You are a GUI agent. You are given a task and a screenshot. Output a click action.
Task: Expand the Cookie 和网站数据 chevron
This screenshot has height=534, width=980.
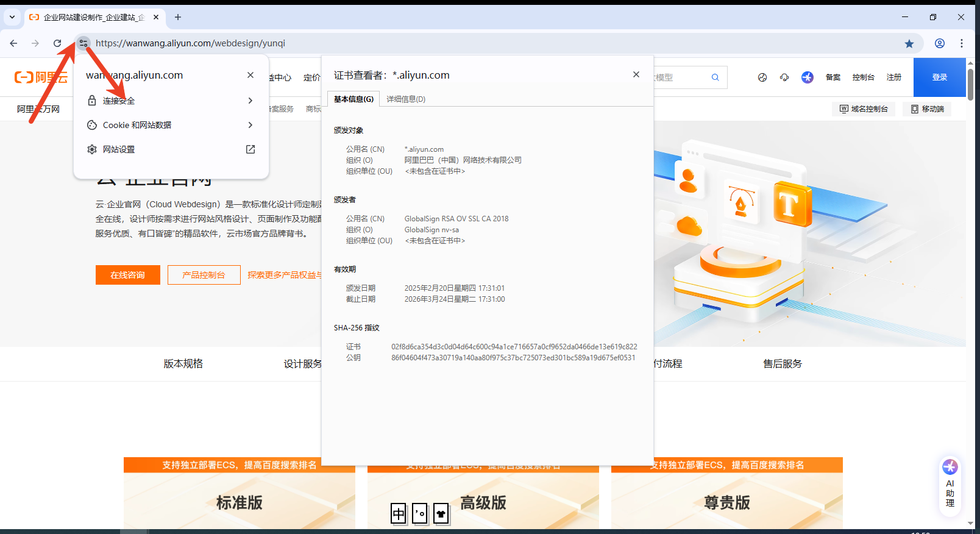[x=250, y=125]
